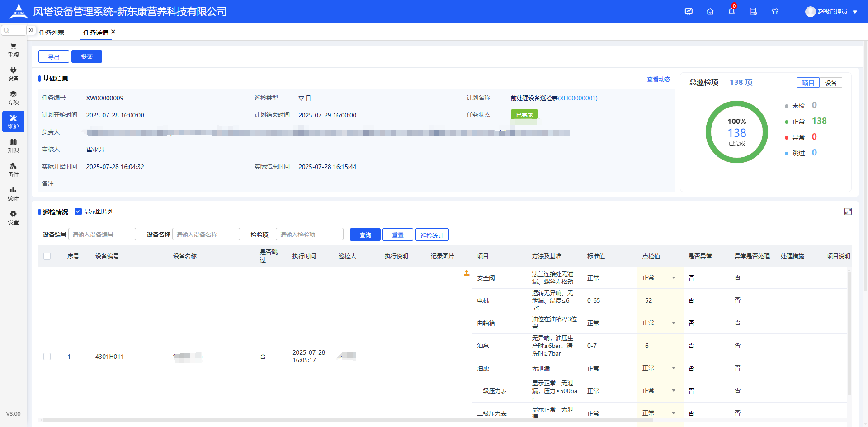Open the fullscreen expand icon near 巡检情况
Screen dimensions: 868x427
coord(849,211)
